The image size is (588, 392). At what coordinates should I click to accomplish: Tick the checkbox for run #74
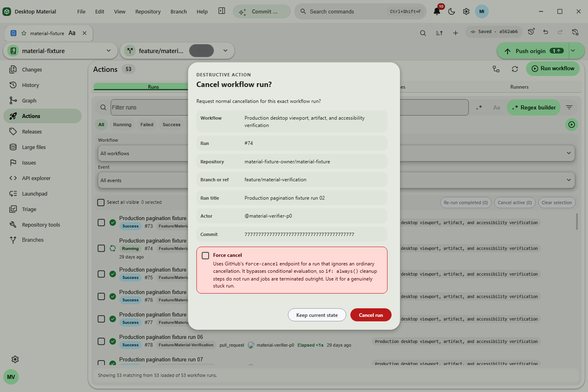pyautogui.click(x=101, y=248)
